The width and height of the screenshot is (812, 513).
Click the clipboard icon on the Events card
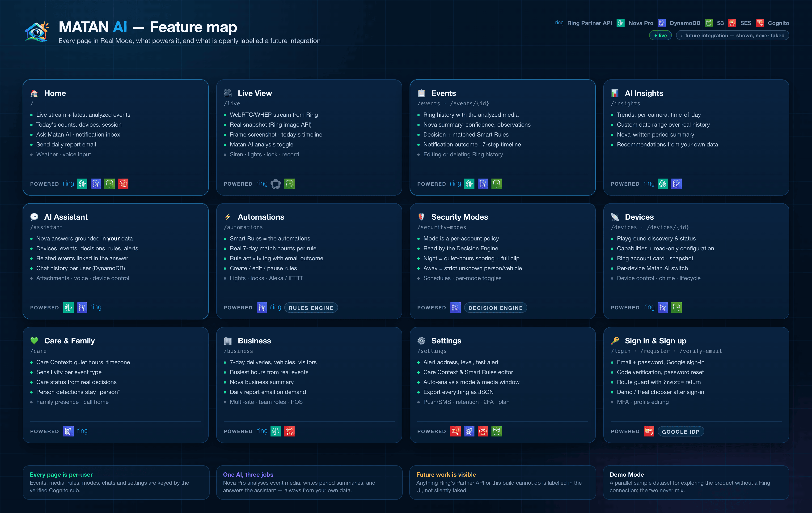click(422, 93)
